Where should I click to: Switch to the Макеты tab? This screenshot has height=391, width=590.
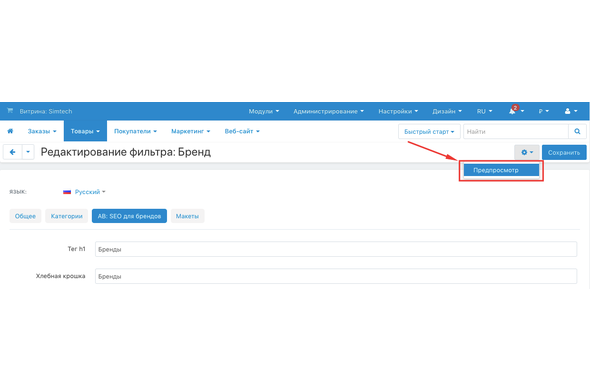(187, 216)
